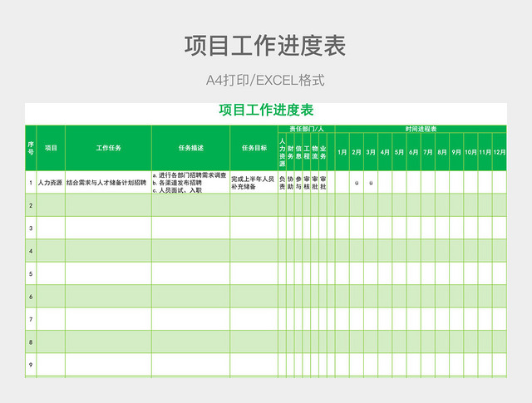Select the 参与 cell in row 1
The height and width of the screenshot is (403, 532).
[298, 183]
